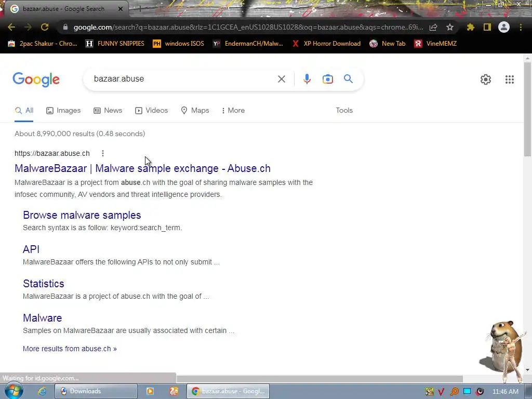The width and height of the screenshot is (532, 399).
Task: Open the Windows Start orb
Action: coord(14,391)
